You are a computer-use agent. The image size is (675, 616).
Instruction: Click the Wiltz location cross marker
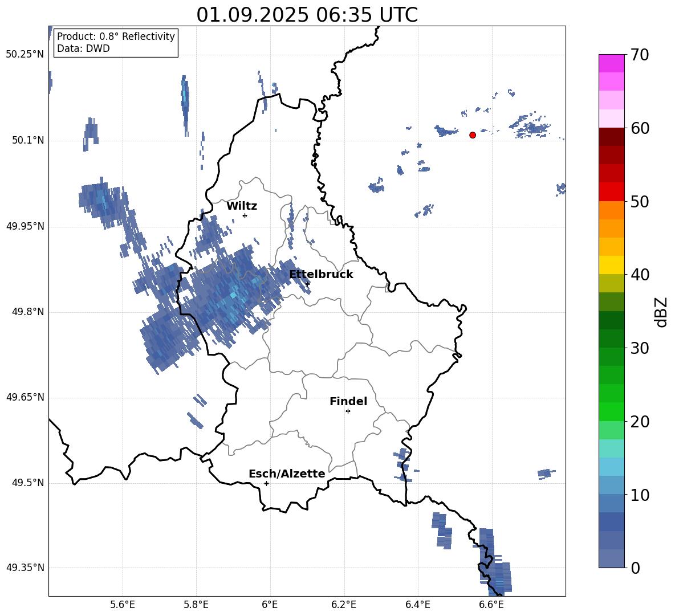[x=245, y=215]
